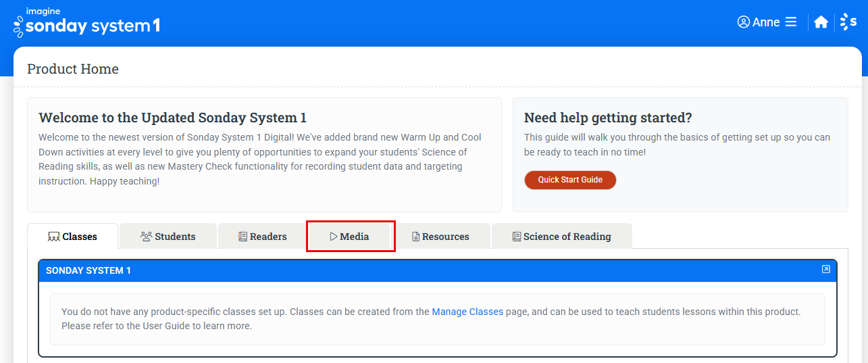
Task: Select the Classes tab
Action: coord(72,237)
